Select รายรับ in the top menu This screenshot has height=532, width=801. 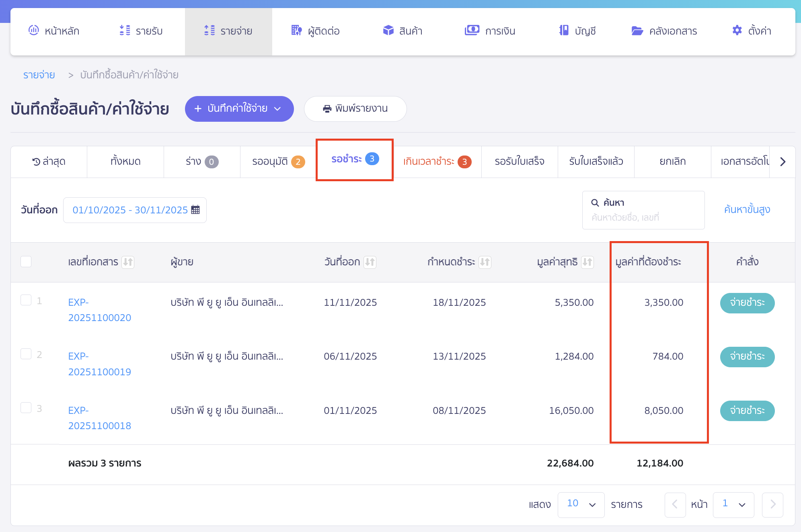pos(142,30)
